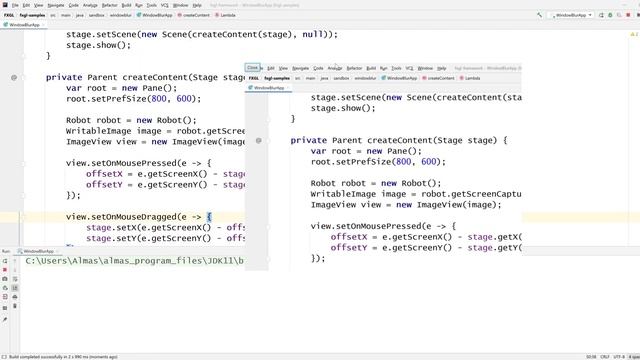
Task: Open the Analyze menu
Action: click(x=90, y=5)
